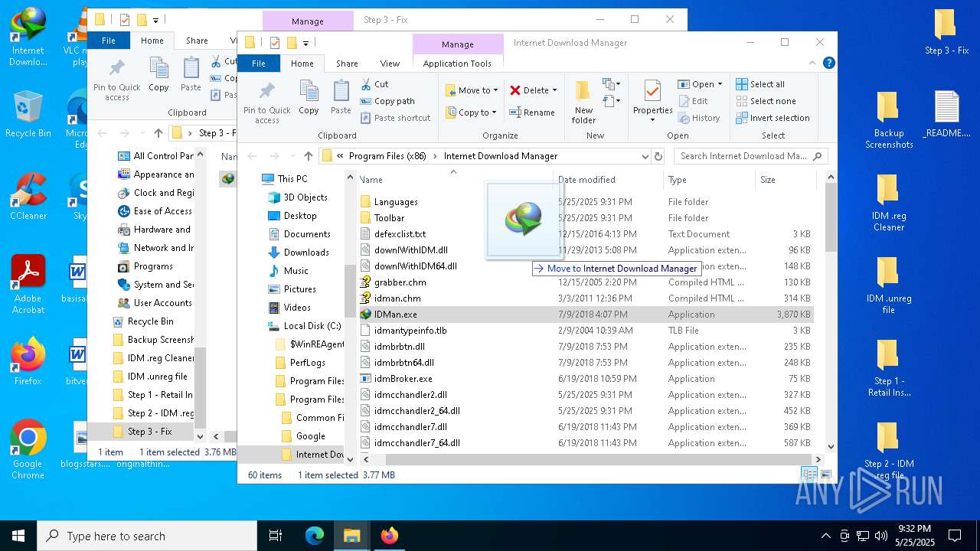The width and height of the screenshot is (980, 551).
Task: Open Properties for selected file
Action: [652, 102]
